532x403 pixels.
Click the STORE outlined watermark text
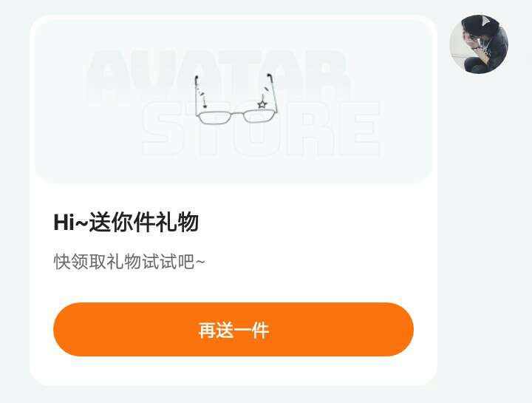tap(262, 129)
